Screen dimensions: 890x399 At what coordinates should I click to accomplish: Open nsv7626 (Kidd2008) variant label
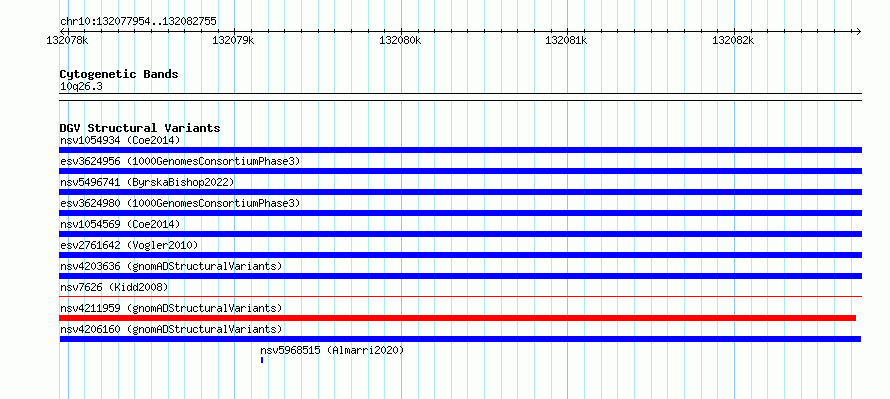(x=114, y=287)
